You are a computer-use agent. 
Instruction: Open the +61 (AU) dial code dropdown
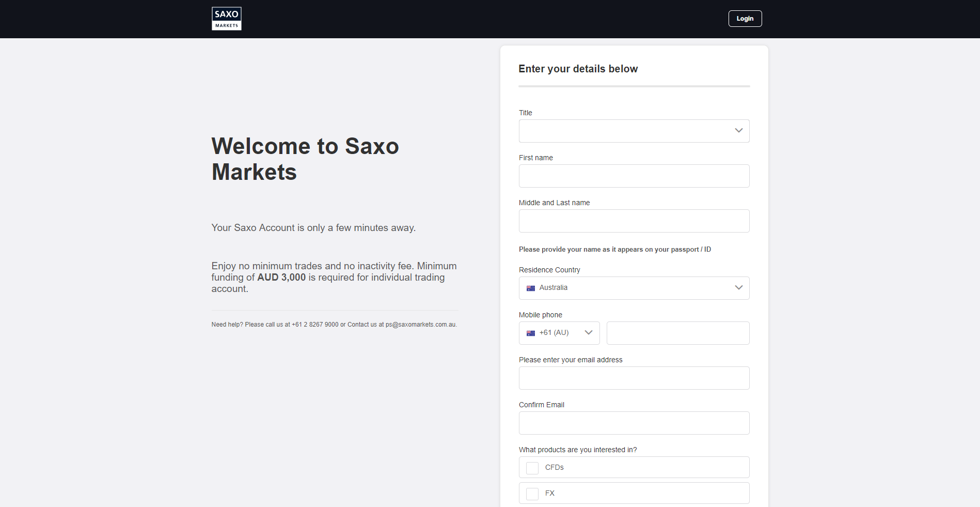tap(559, 333)
